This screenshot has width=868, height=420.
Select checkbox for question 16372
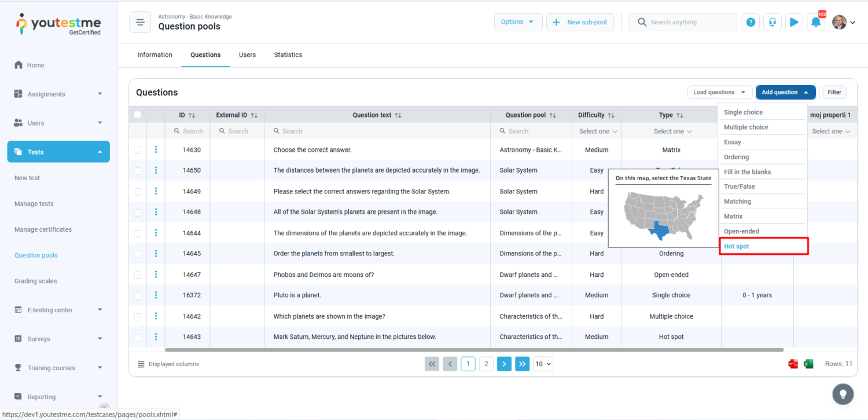[138, 295]
